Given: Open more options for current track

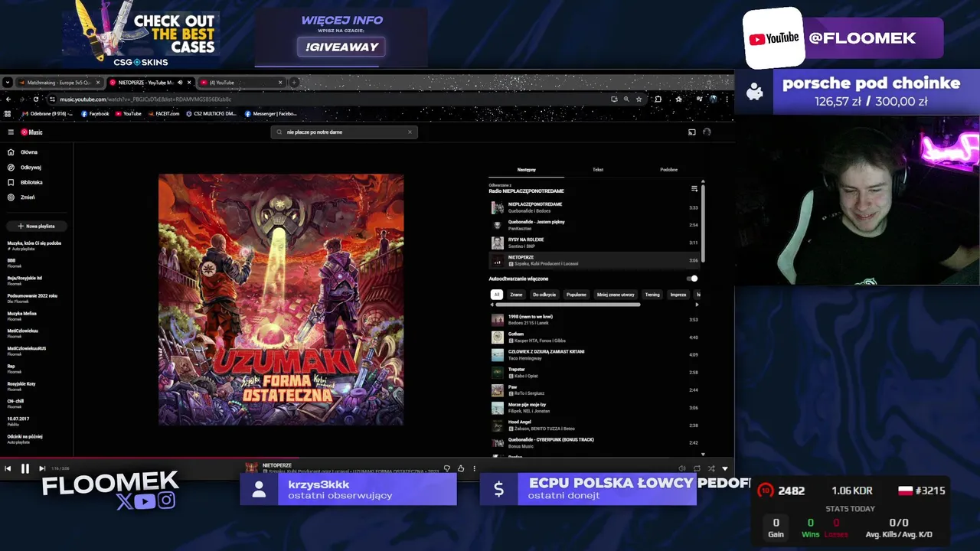Looking at the screenshot, I should [474, 468].
